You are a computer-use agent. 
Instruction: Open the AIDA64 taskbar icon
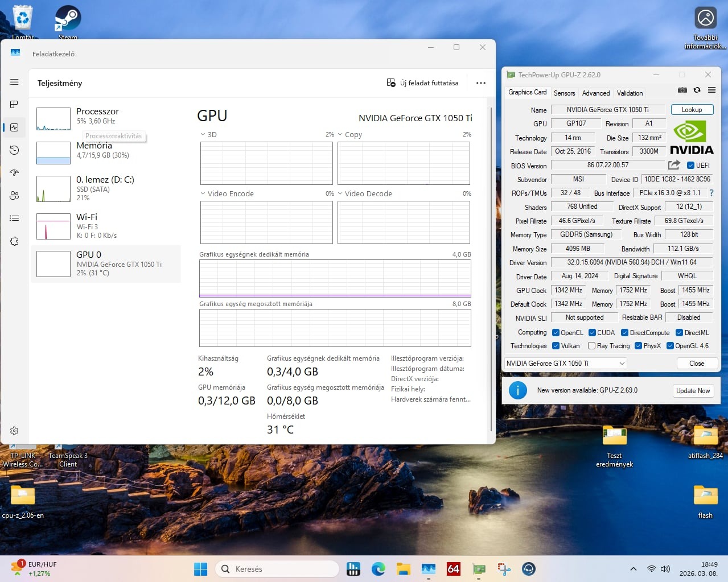pos(454,569)
